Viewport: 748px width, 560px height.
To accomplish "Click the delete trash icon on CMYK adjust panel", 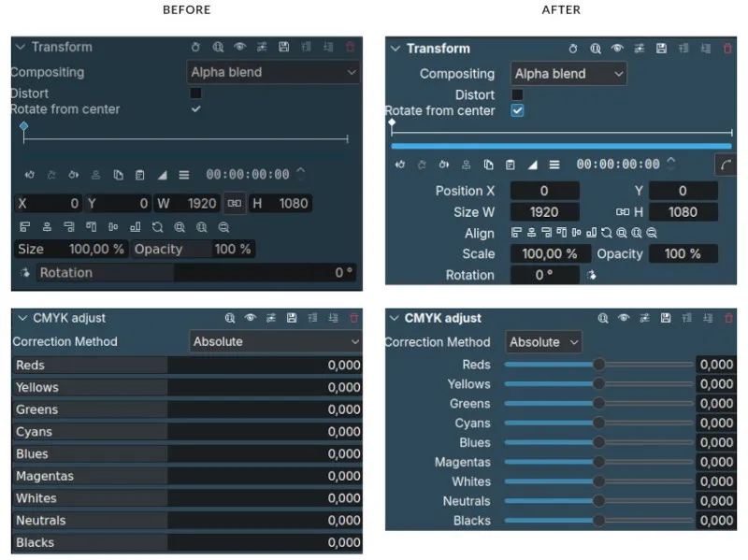I will 728,318.
